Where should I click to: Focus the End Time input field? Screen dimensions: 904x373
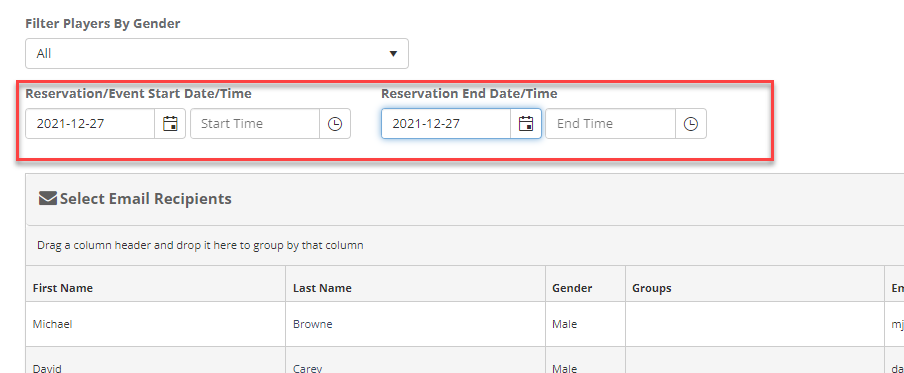[611, 123]
